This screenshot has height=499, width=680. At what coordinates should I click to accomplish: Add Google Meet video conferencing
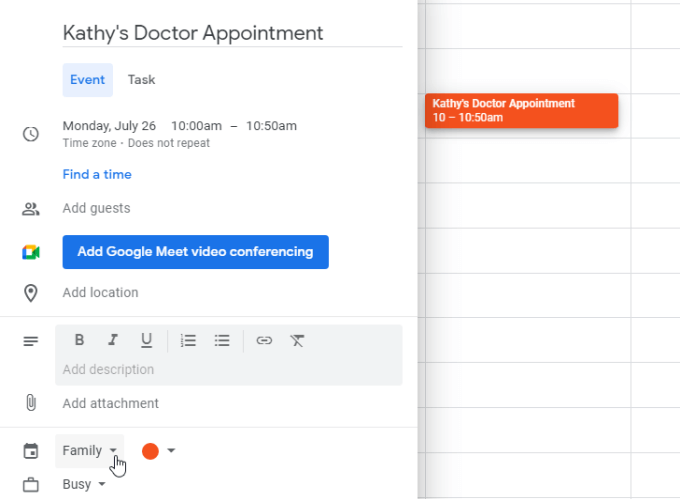point(195,252)
